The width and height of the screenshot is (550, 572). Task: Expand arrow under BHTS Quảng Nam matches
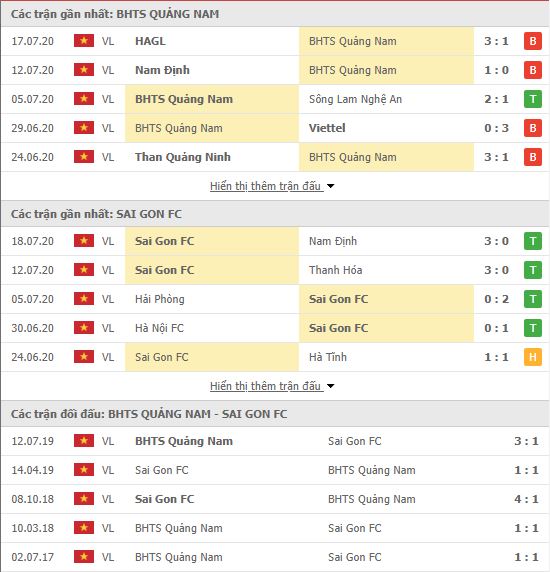coord(330,186)
